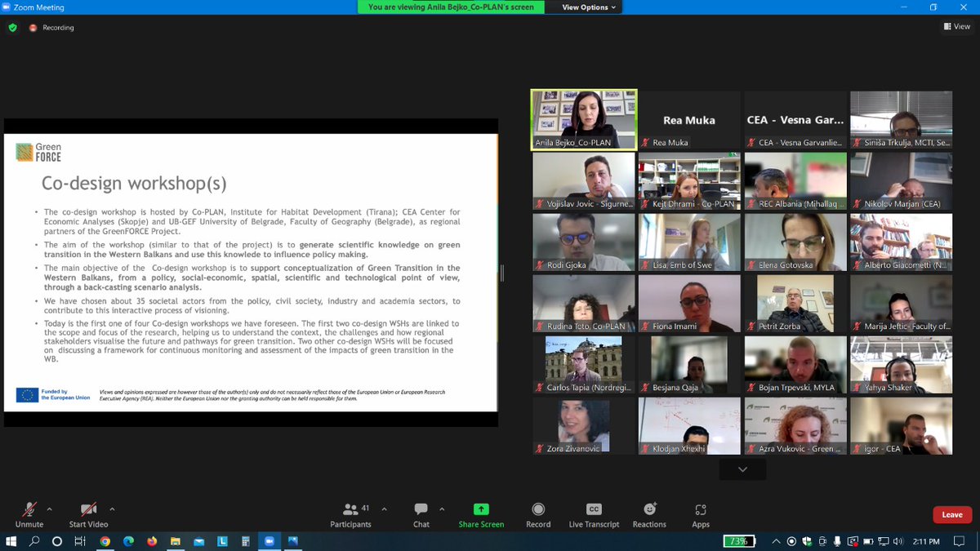Screen dimensions: 980x551
Task: Select igor - CEA video tile
Action: [901, 426]
